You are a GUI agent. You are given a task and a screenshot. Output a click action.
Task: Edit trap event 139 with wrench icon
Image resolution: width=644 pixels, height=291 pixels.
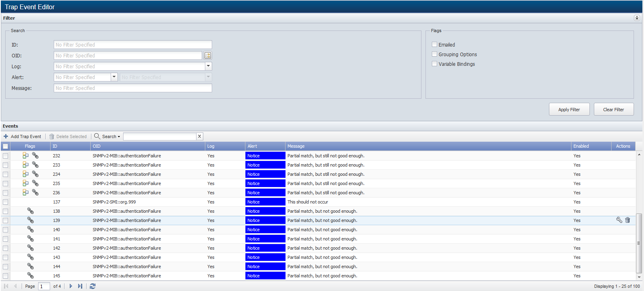click(x=619, y=220)
